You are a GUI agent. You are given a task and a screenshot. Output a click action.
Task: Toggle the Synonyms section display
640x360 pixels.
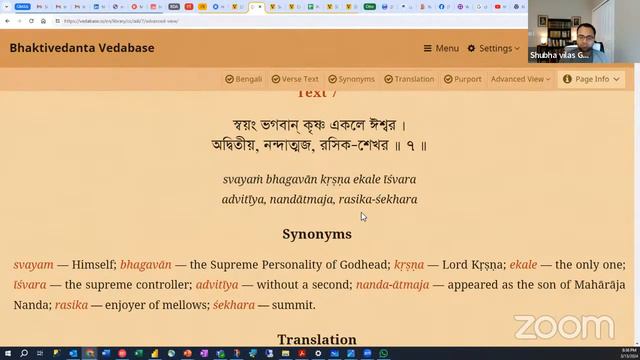351,79
